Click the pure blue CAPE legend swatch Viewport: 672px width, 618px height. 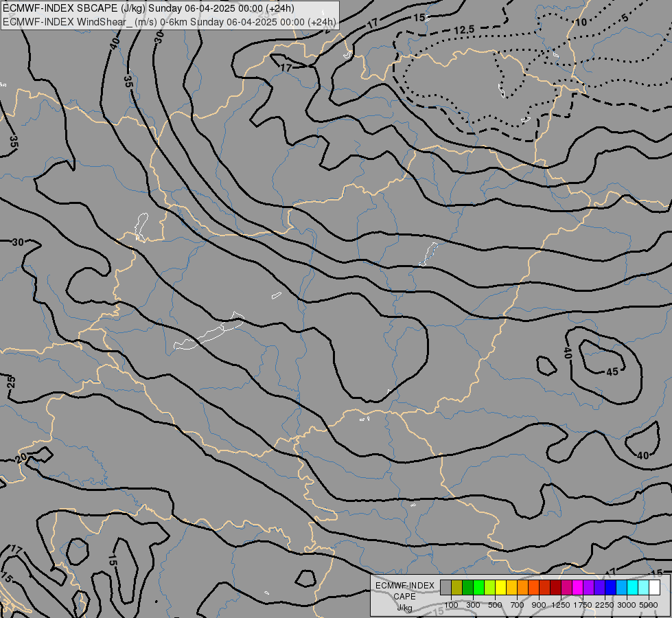[x=610, y=587]
